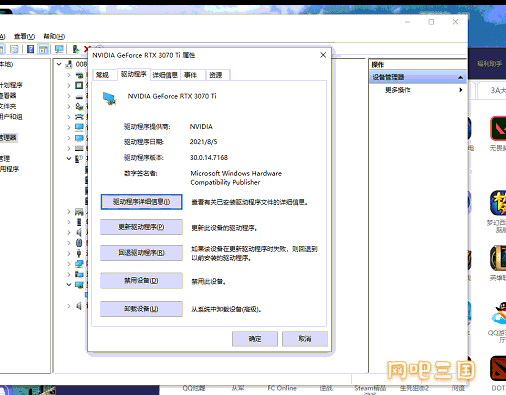
Task: Dismiss with the 取消 button
Action: point(305,339)
